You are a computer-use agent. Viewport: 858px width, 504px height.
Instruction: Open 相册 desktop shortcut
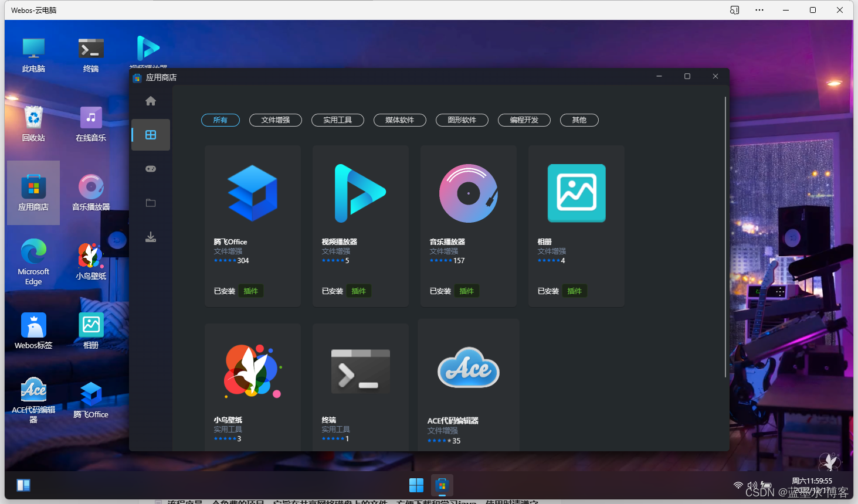point(91,331)
